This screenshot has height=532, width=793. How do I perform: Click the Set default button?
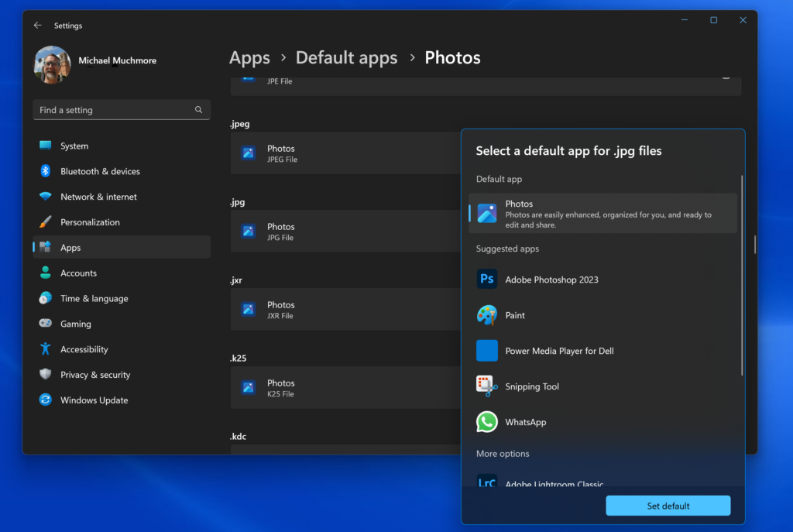[668, 506]
